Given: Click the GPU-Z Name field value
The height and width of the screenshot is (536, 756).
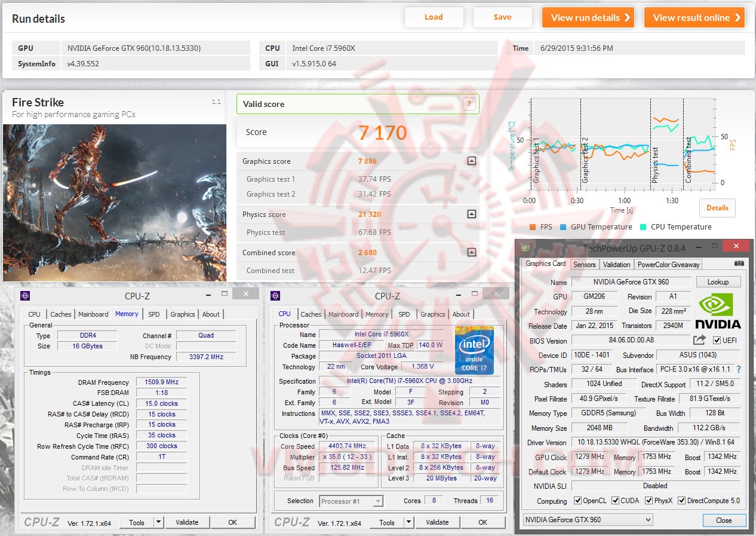Looking at the screenshot, I should coord(631,282).
